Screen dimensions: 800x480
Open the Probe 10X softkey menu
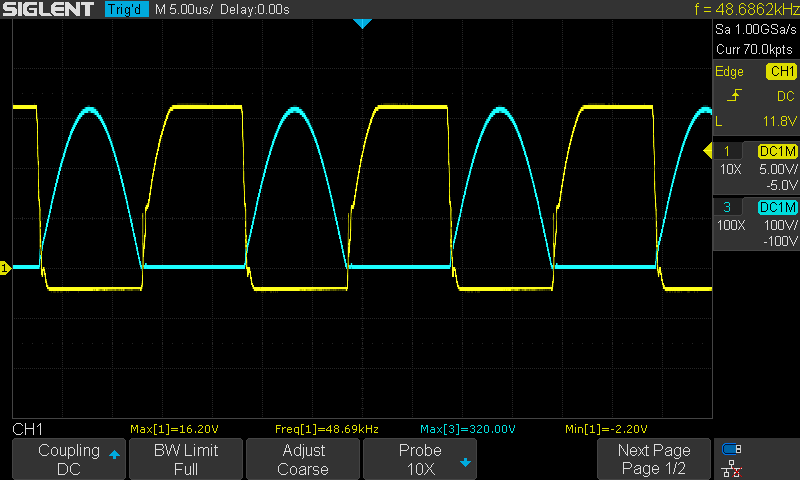click(x=419, y=459)
